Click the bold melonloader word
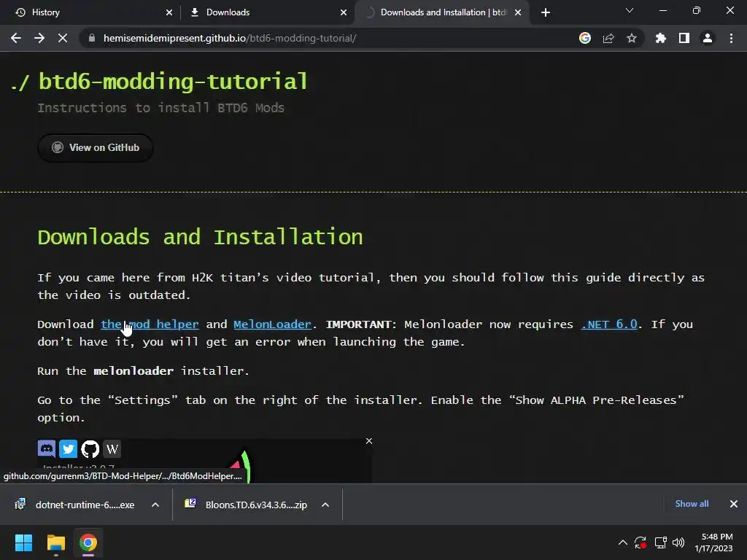 coord(133,371)
